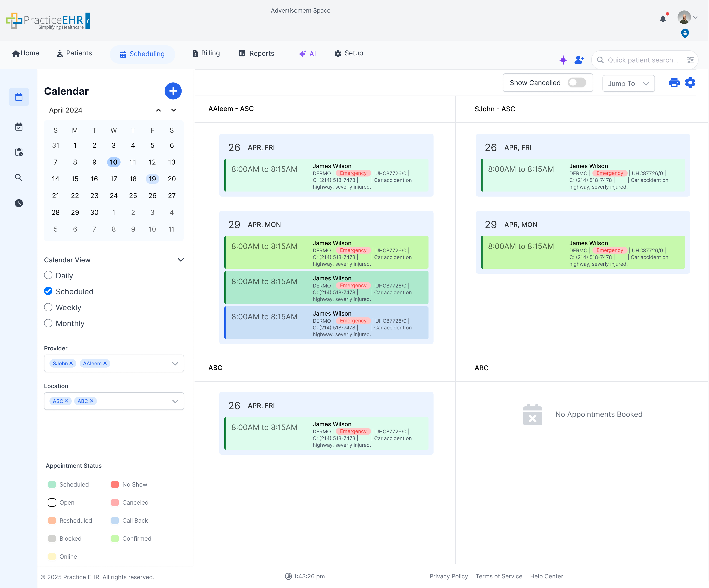This screenshot has width=709, height=588.
Task: Click the clock icon in left sidebar
Action: tap(19, 203)
